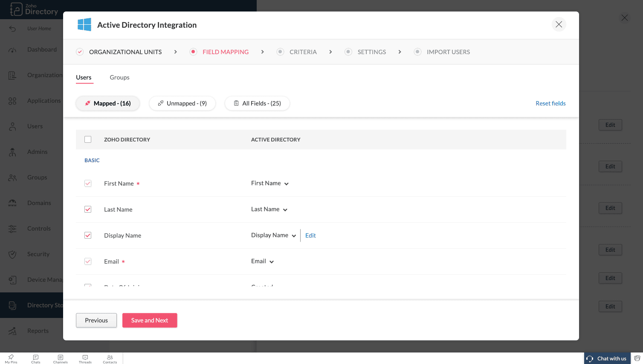Switch to the Users tab
643x364 pixels.
click(x=84, y=78)
